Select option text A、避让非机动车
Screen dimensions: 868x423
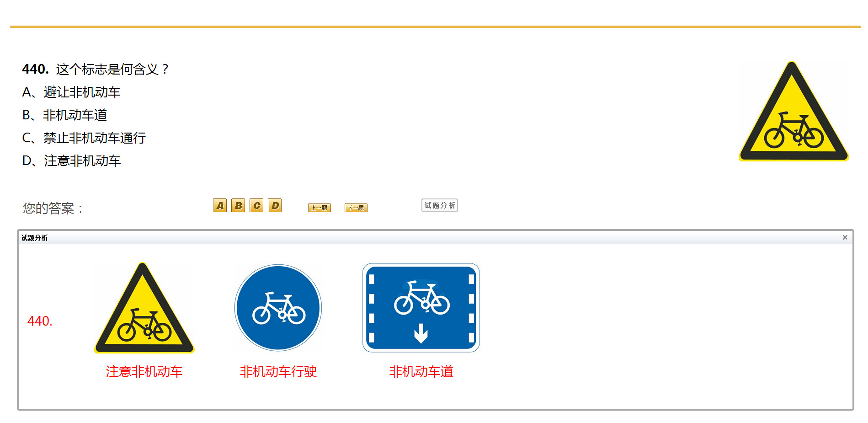71,92
